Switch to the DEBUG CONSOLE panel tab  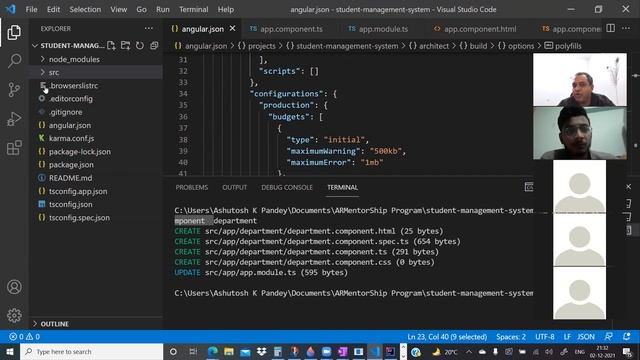click(287, 187)
